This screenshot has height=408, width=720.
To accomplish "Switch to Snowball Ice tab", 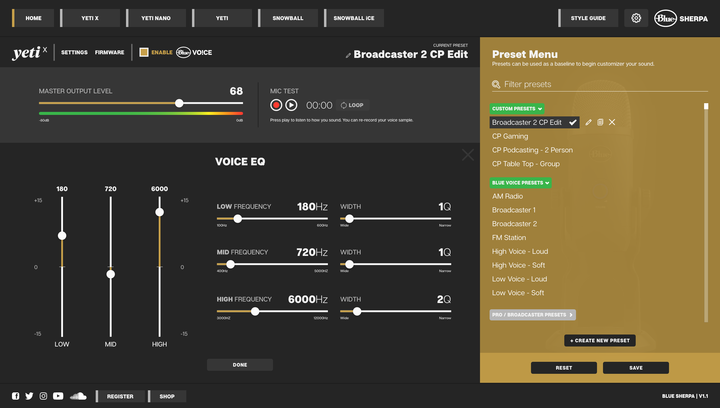I will (x=354, y=18).
